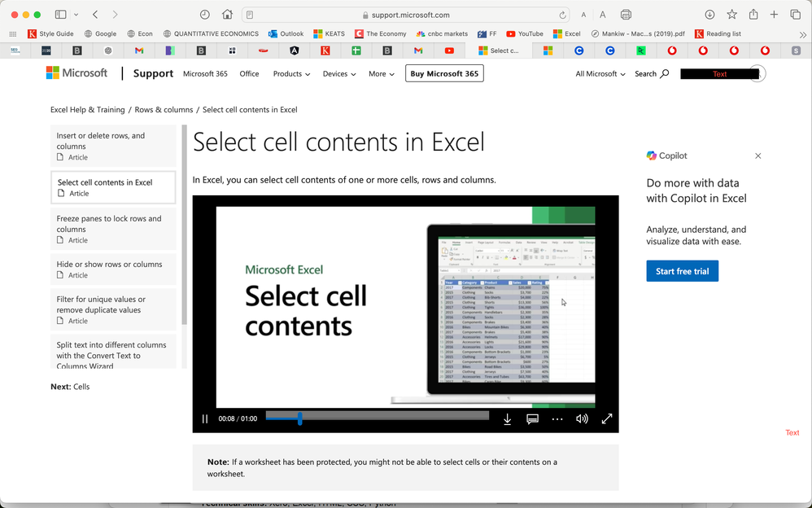The width and height of the screenshot is (812, 508).
Task: Click the video progress bar
Action: [378, 416]
